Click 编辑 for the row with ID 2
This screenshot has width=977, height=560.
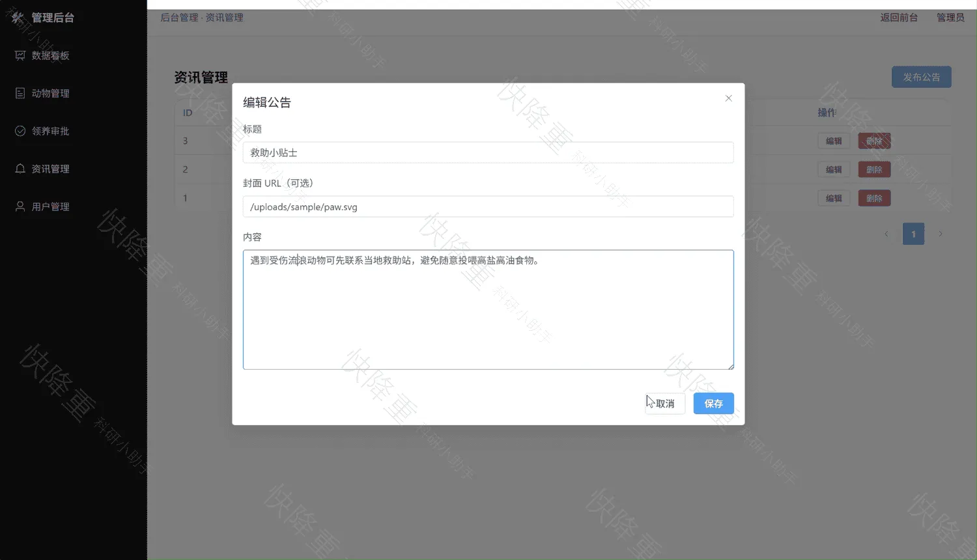tap(834, 169)
